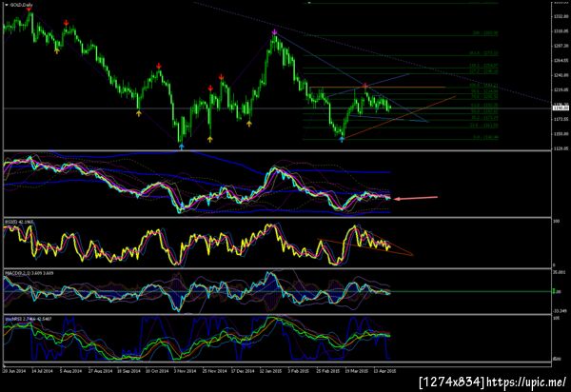
Task: Select the yellow up arrow below the late-July 2014 dip
Action: tap(57, 51)
